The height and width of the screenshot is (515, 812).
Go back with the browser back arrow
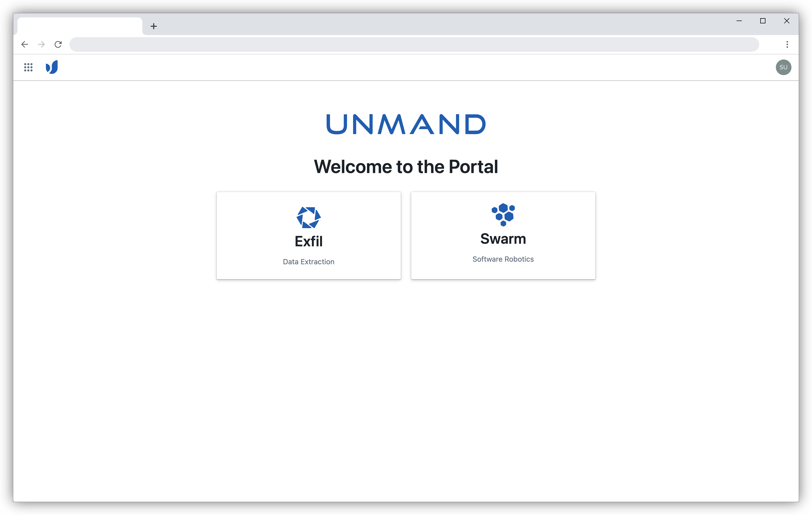[x=25, y=44]
